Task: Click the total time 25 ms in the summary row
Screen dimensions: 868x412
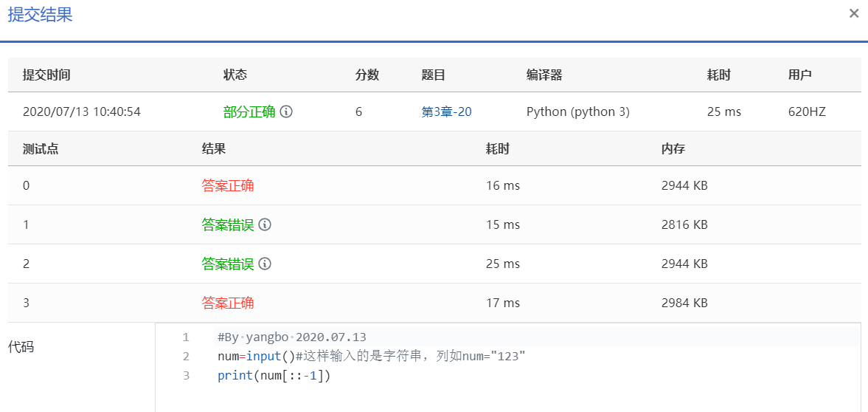Action: click(x=724, y=111)
